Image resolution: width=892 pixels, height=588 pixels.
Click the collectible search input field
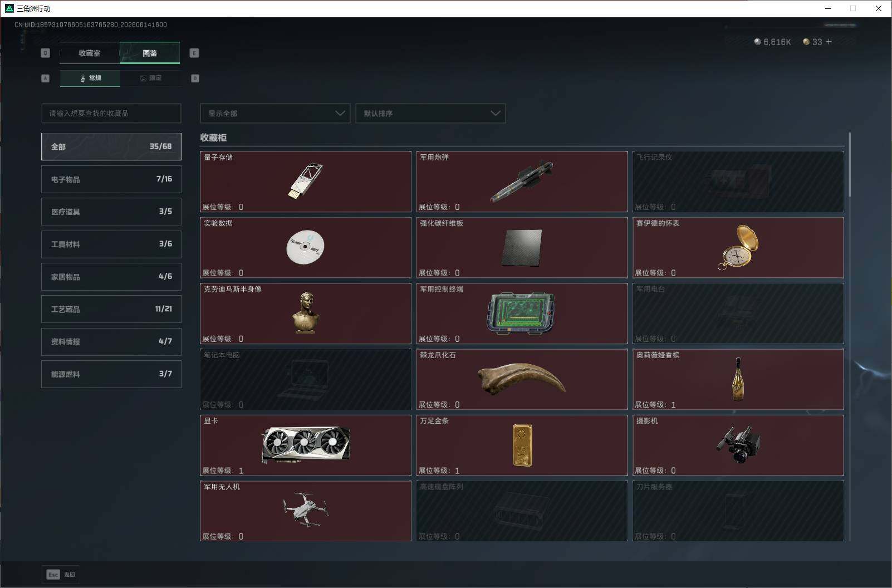click(x=111, y=113)
